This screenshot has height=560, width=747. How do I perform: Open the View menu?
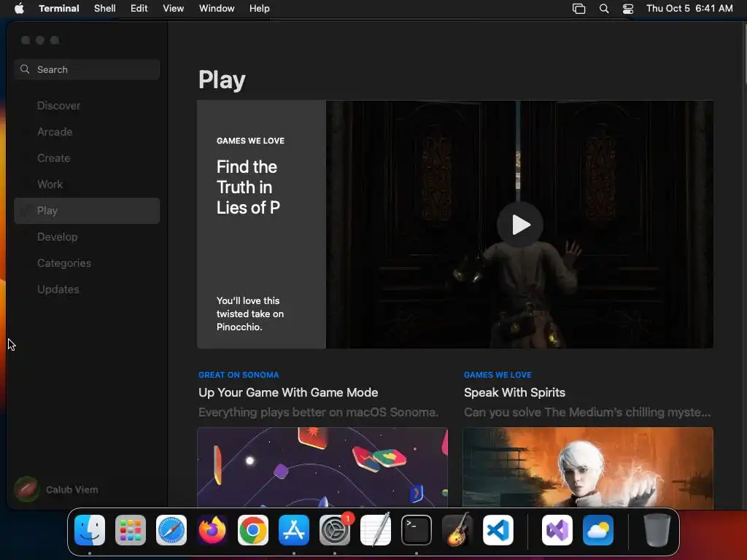[174, 9]
